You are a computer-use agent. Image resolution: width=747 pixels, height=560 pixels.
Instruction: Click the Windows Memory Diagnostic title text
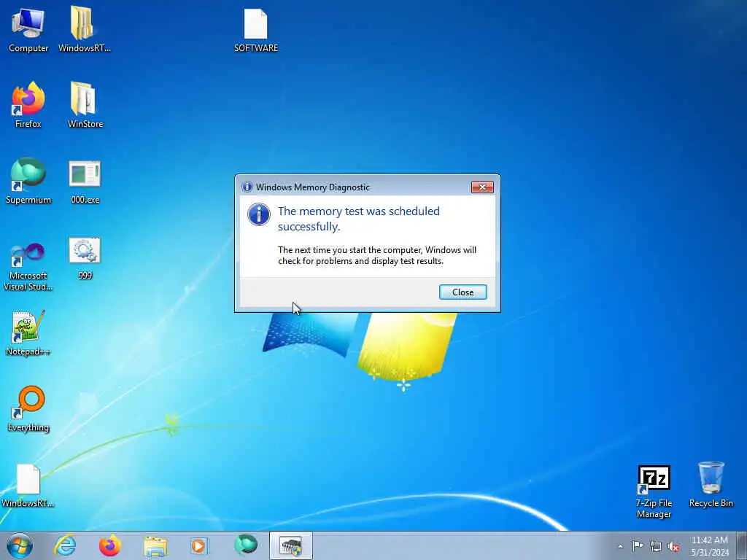click(x=312, y=187)
